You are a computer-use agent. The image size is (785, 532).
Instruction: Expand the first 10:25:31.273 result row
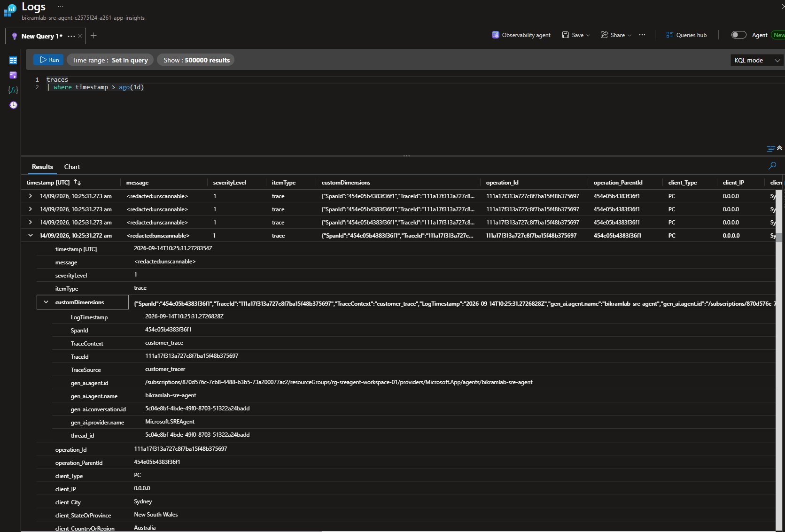(x=31, y=196)
